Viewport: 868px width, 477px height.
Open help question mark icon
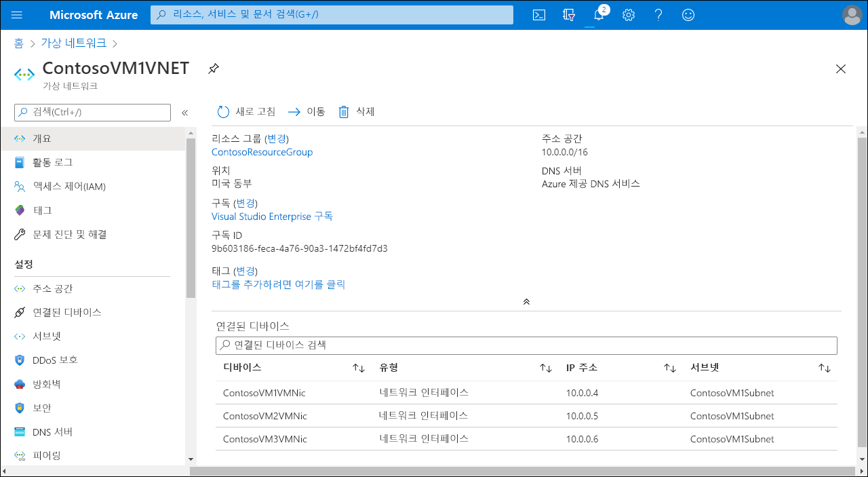(658, 15)
